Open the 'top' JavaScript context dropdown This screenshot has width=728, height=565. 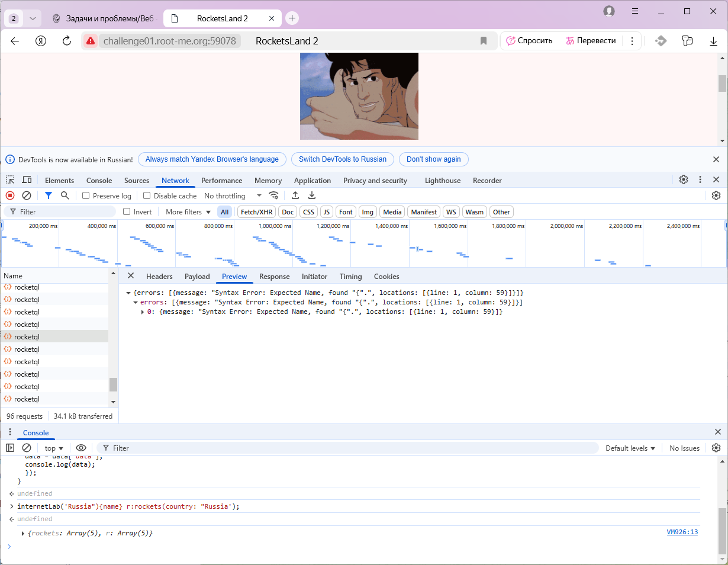coord(54,448)
